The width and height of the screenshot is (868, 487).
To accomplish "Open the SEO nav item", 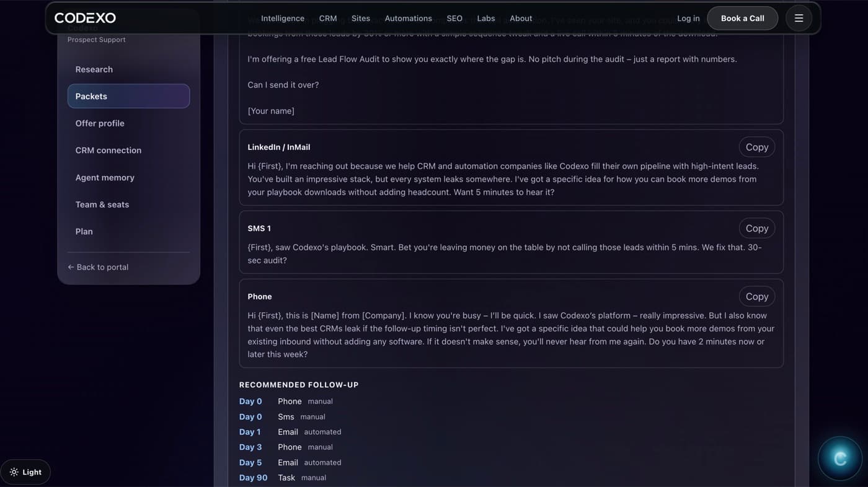I will [454, 18].
